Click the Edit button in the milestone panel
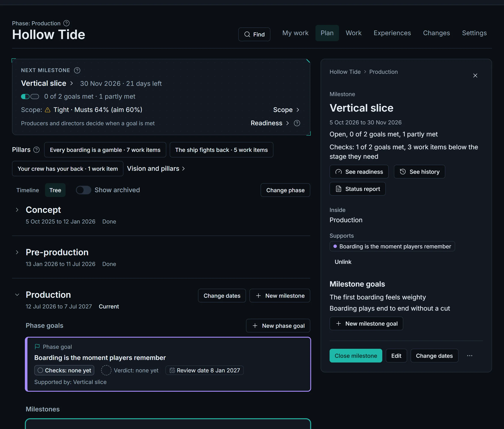Screen dimensions: 504x429 tap(396, 356)
